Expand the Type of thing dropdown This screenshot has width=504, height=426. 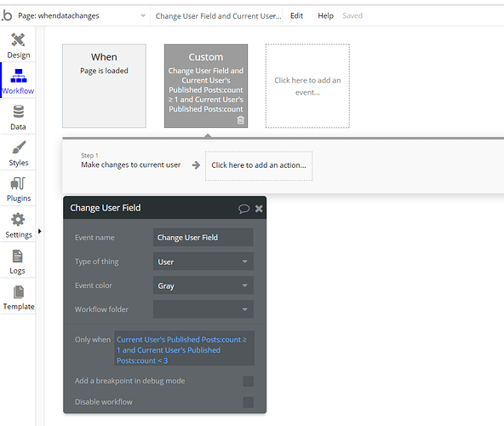(203, 262)
